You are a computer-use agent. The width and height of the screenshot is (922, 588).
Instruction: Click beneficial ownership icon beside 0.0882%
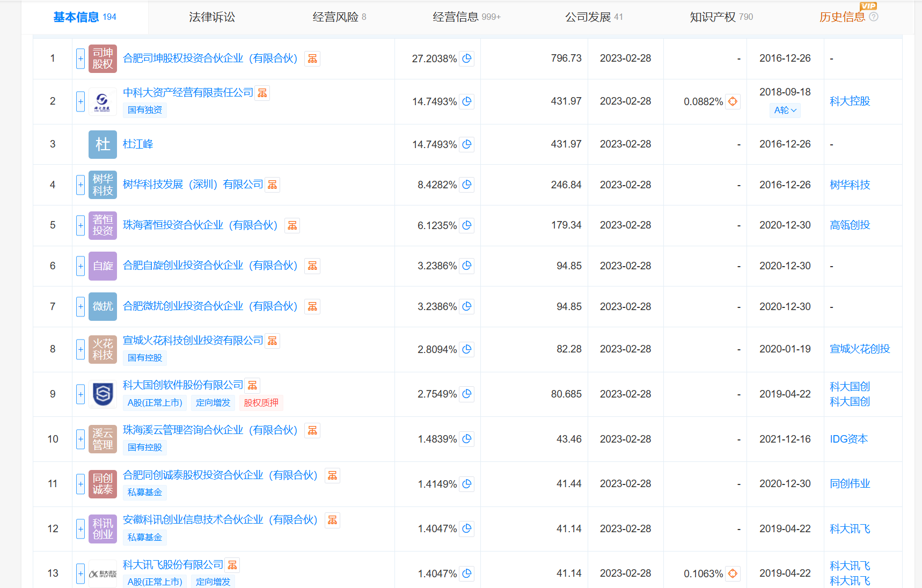click(733, 101)
